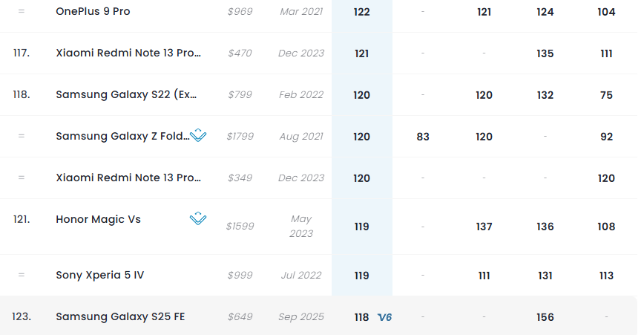Click the $1599 price for Honor Magic Vs
This screenshot has width=644, height=335.
pos(239,227)
